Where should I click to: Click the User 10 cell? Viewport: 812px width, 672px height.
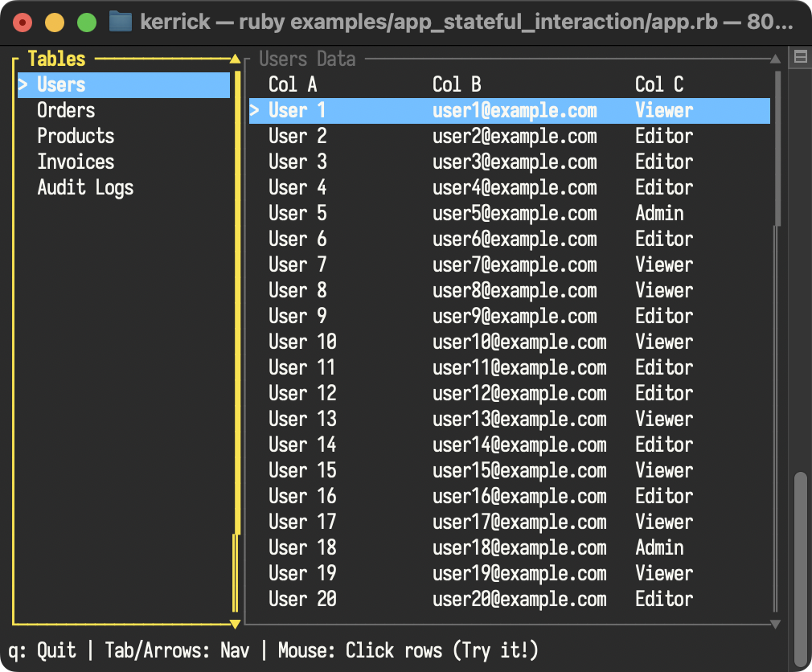click(302, 342)
